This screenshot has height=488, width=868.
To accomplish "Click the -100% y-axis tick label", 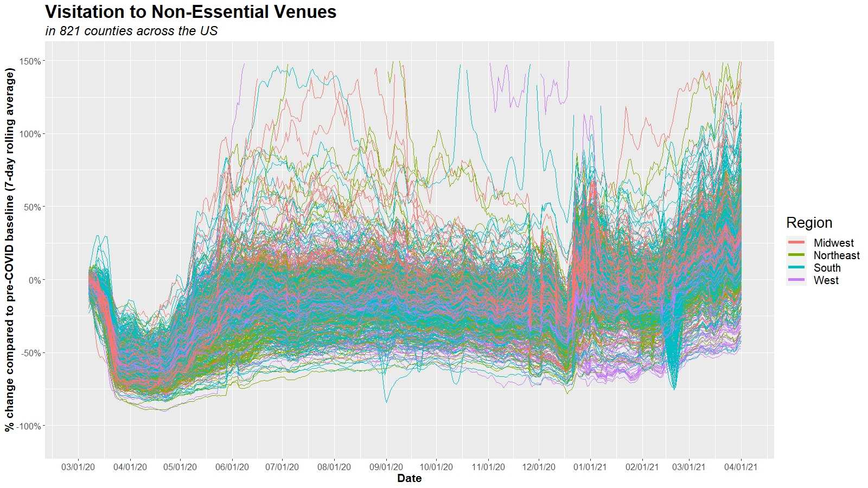I will (29, 426).
